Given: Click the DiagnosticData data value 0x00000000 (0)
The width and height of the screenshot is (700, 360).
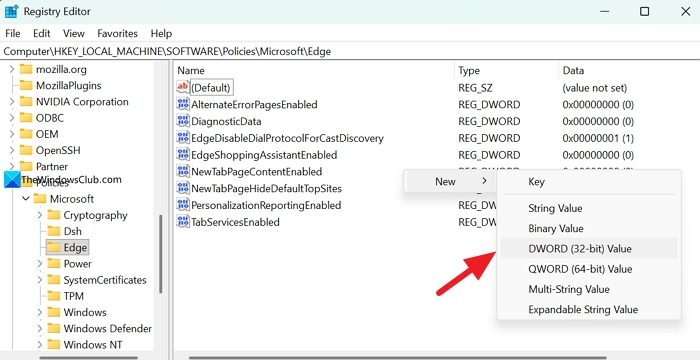Looking at the screenshot, I should point(598,121).
